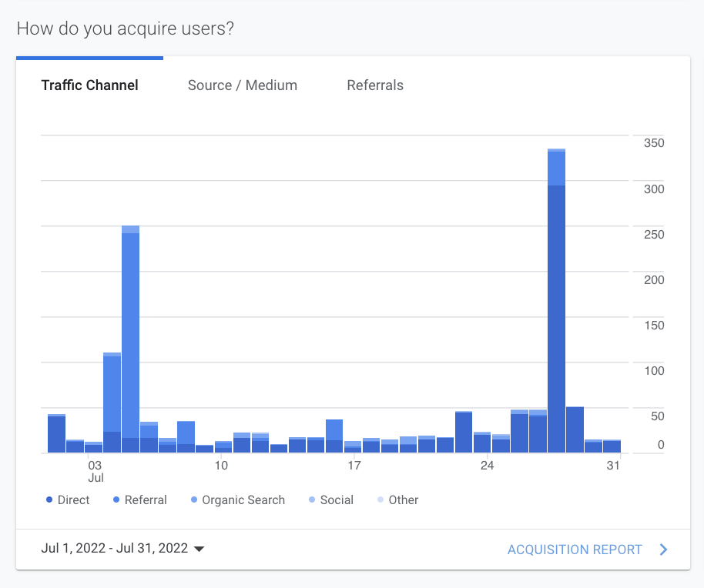704x588 pixels.
Task: Click the Referral legend color dot
Action: pos(116,500)
